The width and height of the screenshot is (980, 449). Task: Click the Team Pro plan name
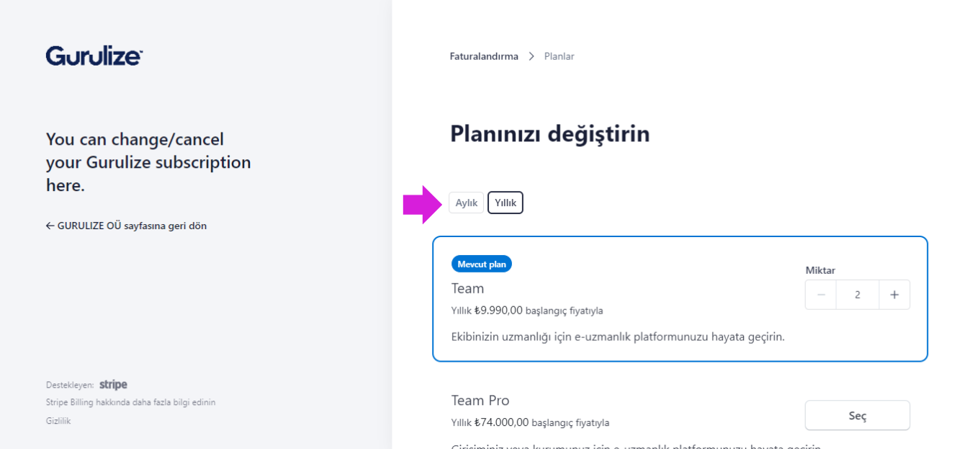[x=480, y=400]
